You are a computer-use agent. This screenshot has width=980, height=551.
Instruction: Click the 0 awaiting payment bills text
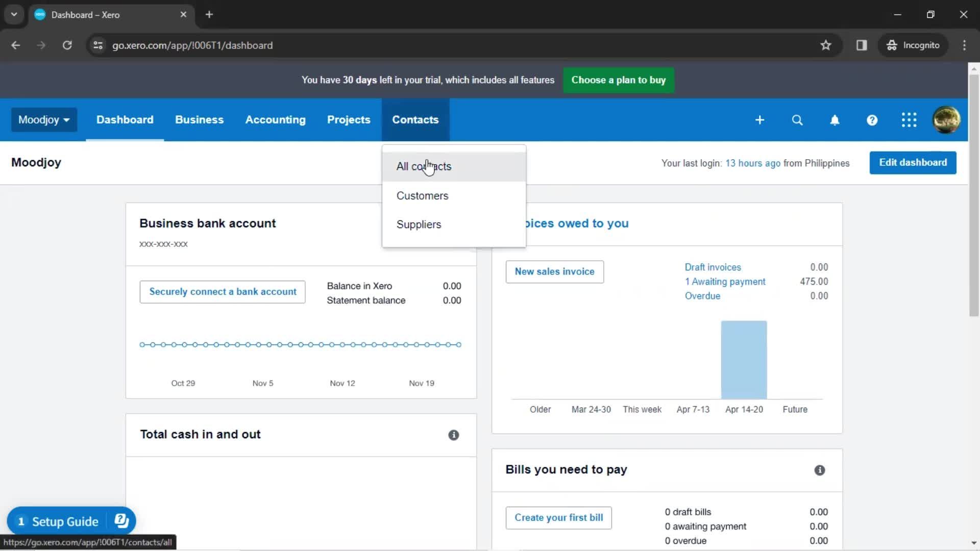point(705,527)
